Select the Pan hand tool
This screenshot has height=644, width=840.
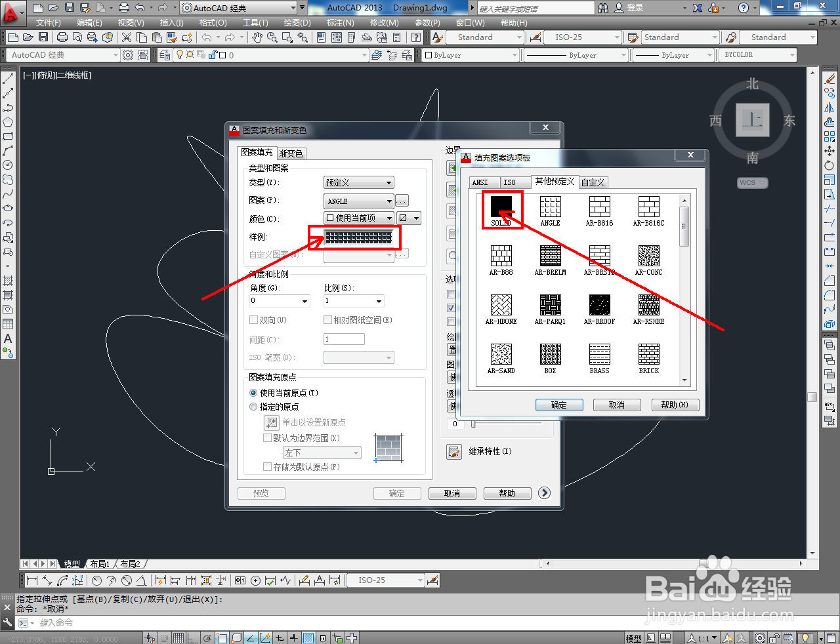click(x=257, y=37)
